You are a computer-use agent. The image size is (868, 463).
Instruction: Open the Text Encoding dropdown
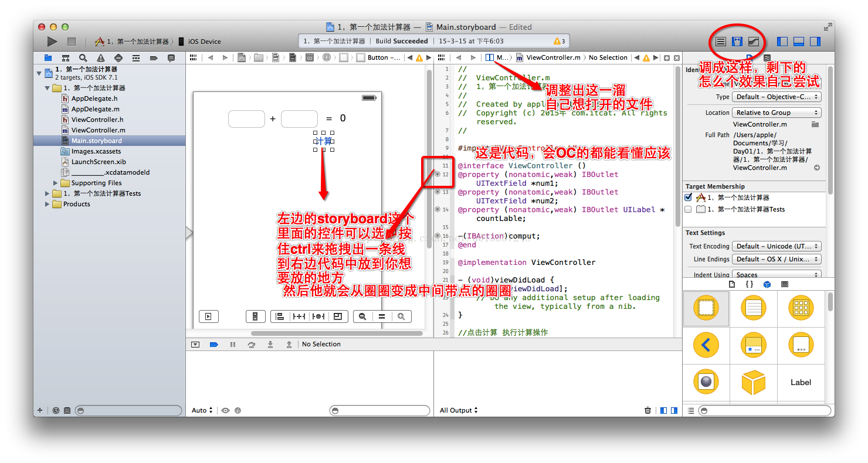777,247
